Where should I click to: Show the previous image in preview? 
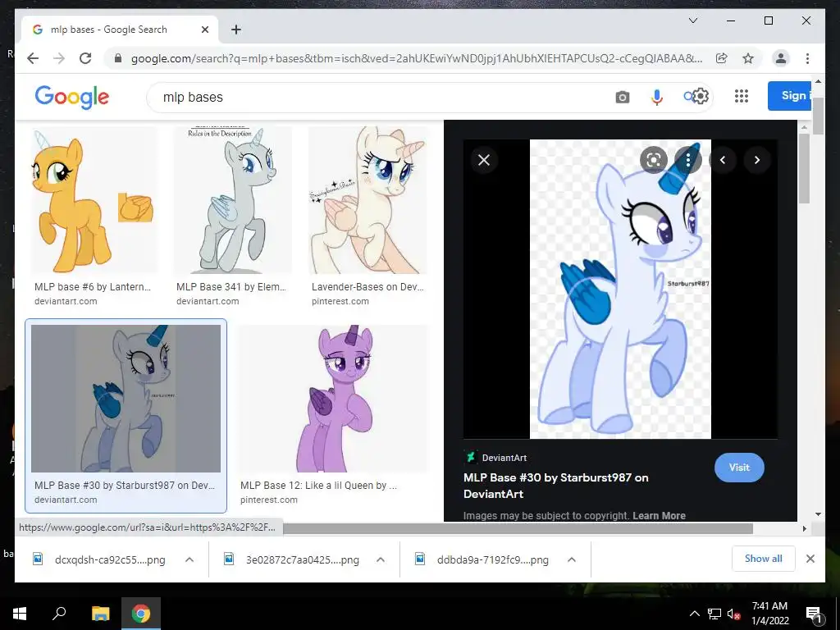click(x=722, y=160)
